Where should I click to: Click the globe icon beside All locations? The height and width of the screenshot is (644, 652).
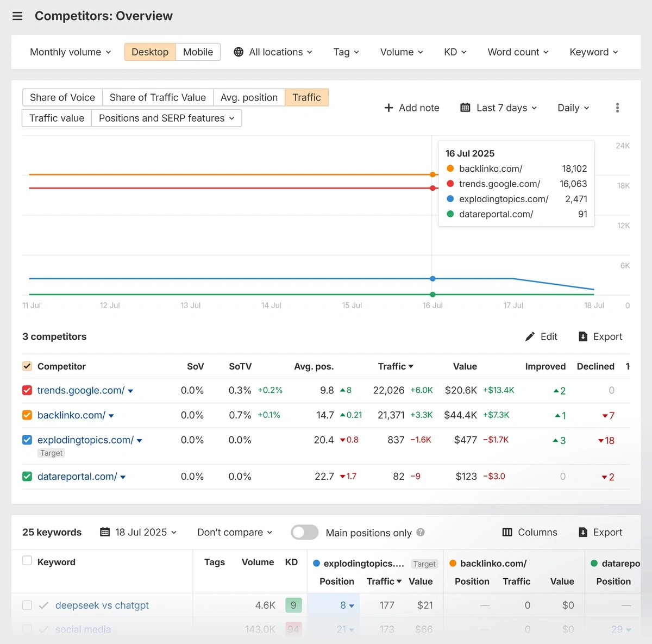(x=239, y=52)
